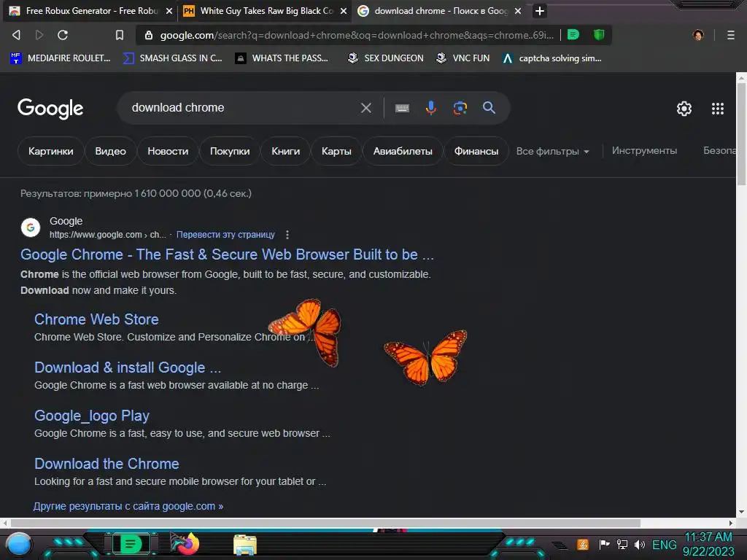
Task: Open the browser profile avatar
Action: (698, 35)
